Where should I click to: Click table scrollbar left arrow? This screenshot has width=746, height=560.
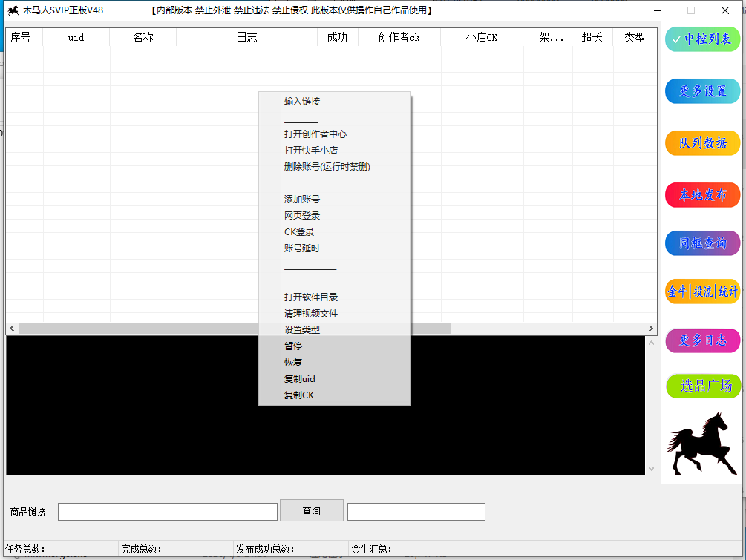12,328
